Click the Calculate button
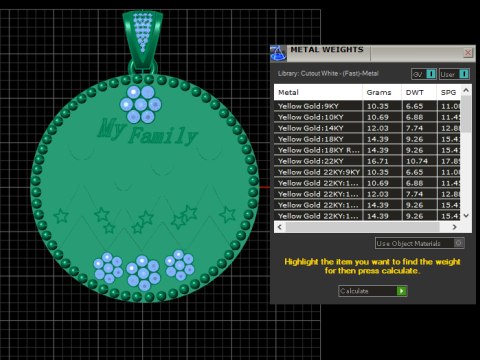 coord(372,291)
